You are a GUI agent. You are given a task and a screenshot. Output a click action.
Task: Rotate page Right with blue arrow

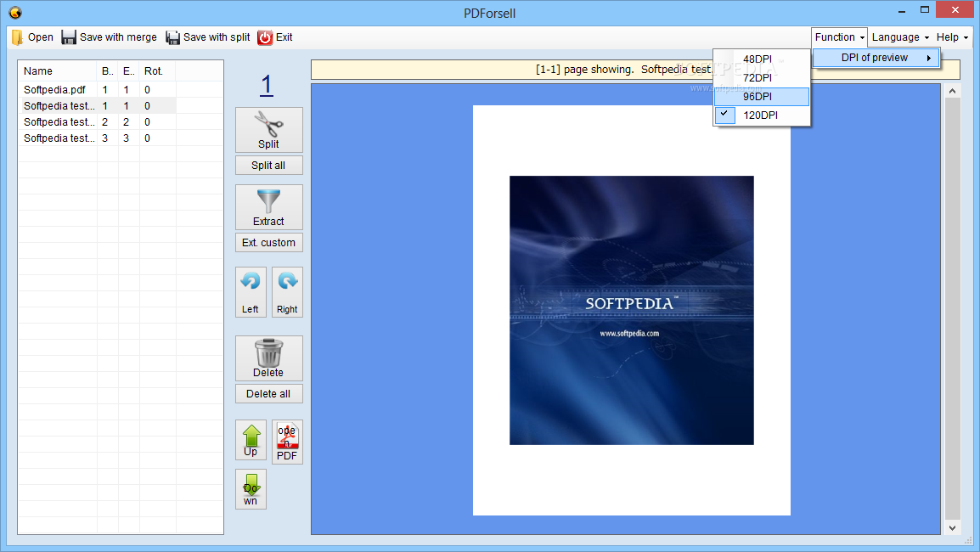288,292
